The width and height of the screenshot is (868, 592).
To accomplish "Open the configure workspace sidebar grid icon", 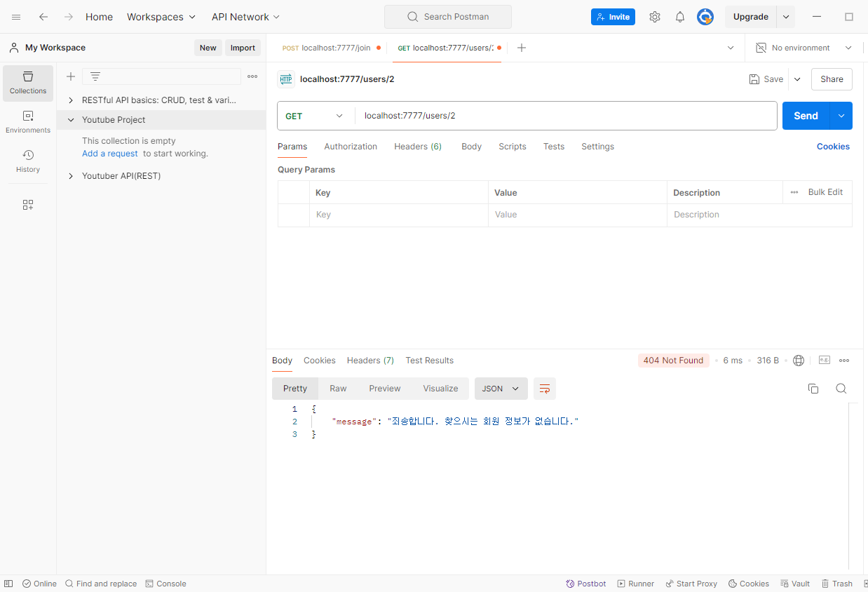I will [x=28, y=205].
